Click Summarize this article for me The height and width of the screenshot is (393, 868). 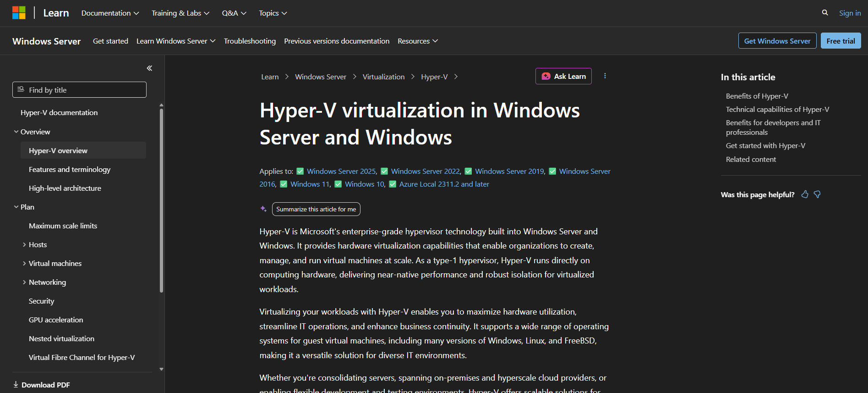[x=316, y=209]
